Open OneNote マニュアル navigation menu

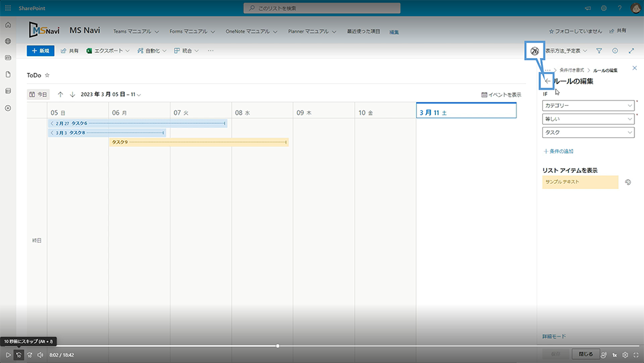[251, 31]
